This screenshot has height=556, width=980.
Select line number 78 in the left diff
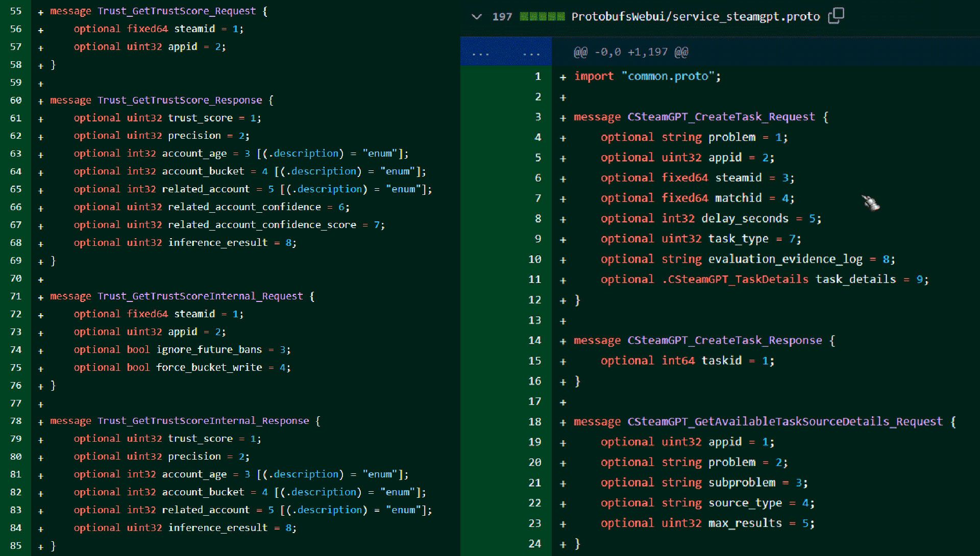click(16, 421)
